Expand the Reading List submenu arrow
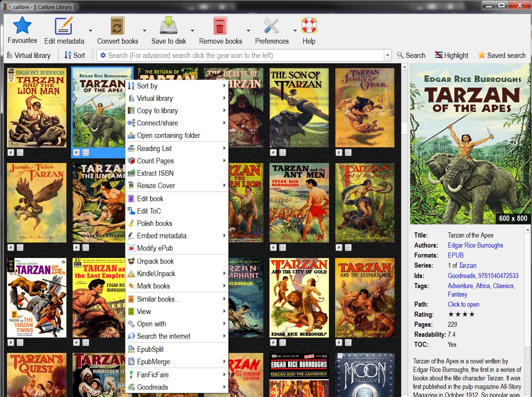Image resolution: width=532 pixels, height=397 pixels. (224, 149)
